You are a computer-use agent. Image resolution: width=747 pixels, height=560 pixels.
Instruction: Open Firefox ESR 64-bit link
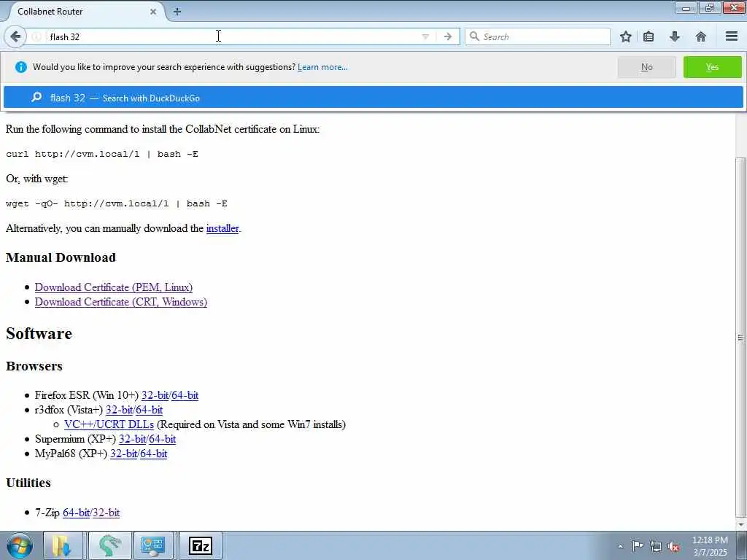[185, 395]
